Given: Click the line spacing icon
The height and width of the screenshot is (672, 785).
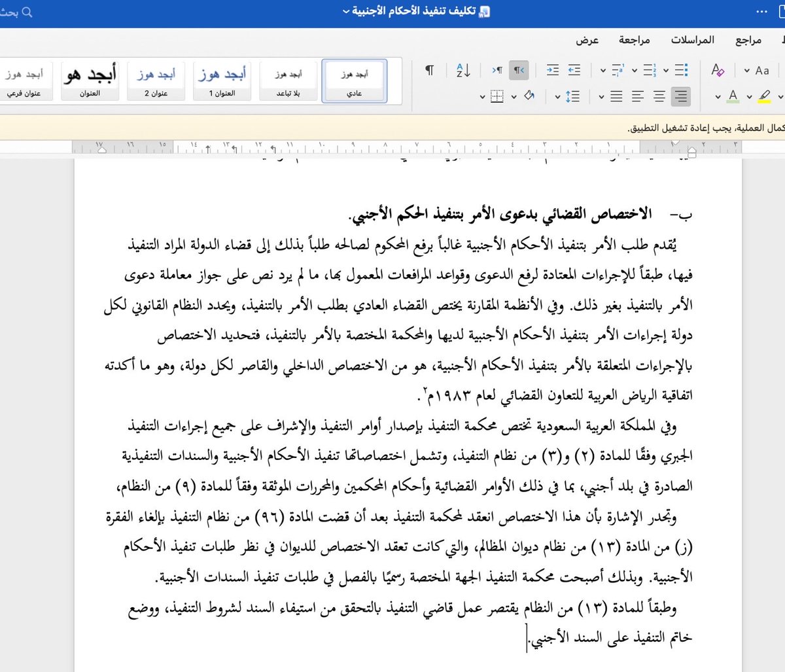Looking at the screenshot, I should pos(573,97).
